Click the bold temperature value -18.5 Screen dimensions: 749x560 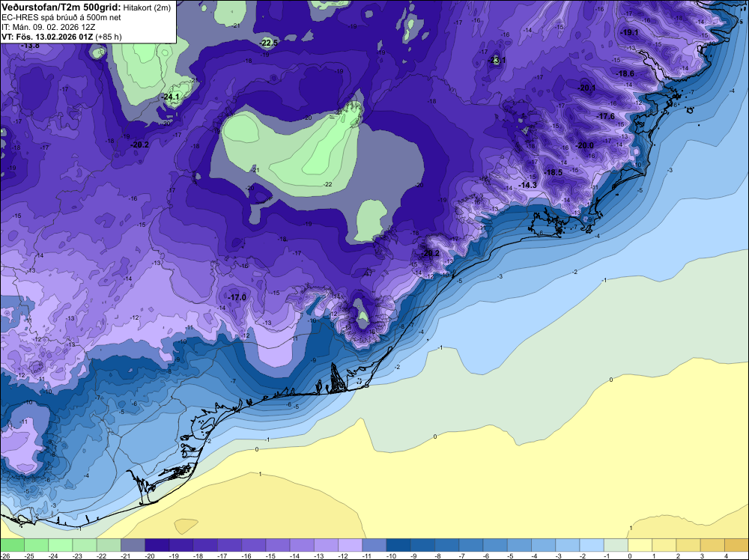[554, 172]
